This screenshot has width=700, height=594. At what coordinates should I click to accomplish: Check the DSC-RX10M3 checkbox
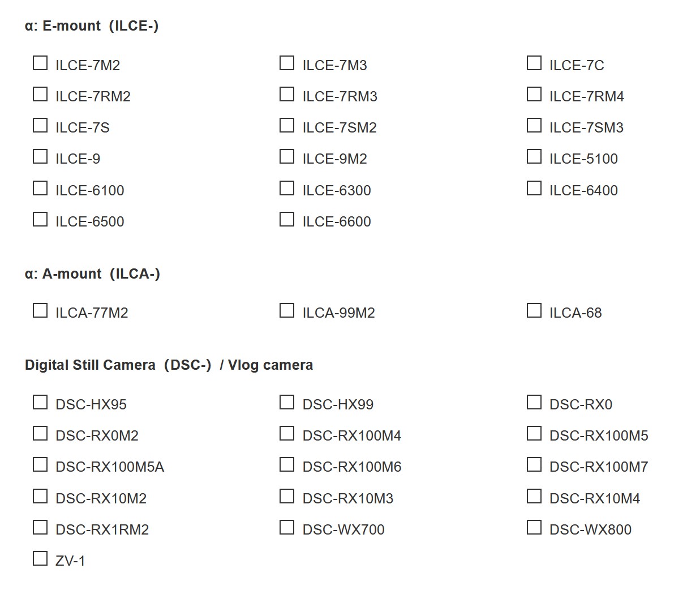point(287,496)
